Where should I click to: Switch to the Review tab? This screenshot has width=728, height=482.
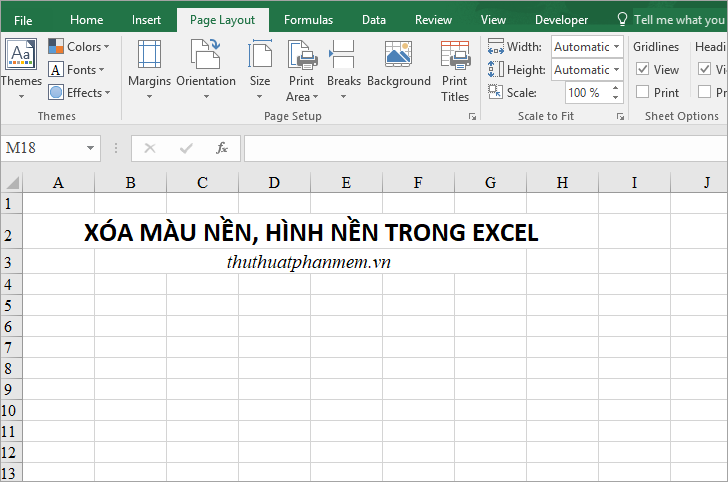coord(433,20)
